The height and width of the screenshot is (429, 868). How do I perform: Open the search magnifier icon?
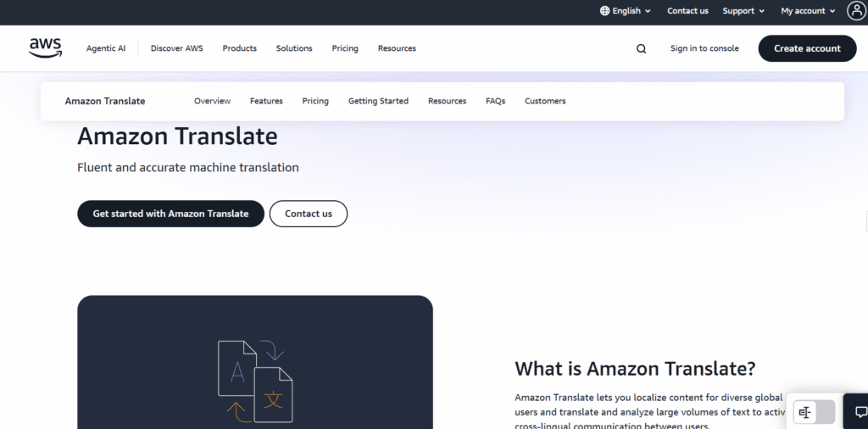[x=641, y=48]
